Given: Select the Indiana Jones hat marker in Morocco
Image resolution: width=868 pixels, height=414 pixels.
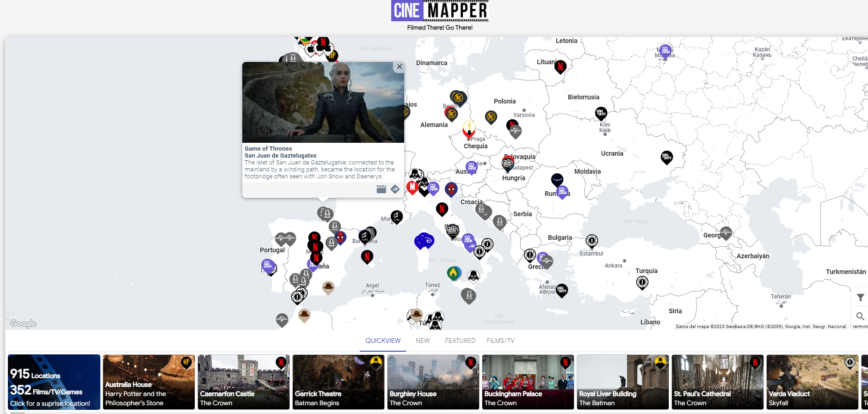Looking at the screenshot, I should pos(304,316).
